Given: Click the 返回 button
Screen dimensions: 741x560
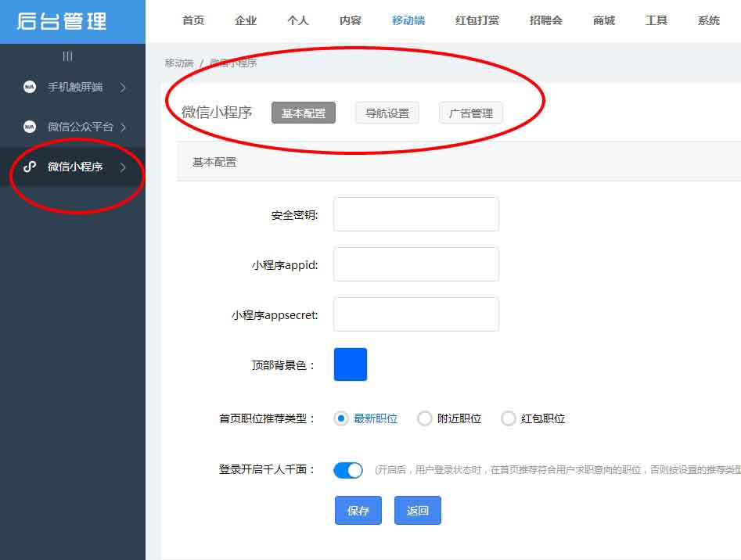Looking at the screenshot, I should click(x=418, y=510).
